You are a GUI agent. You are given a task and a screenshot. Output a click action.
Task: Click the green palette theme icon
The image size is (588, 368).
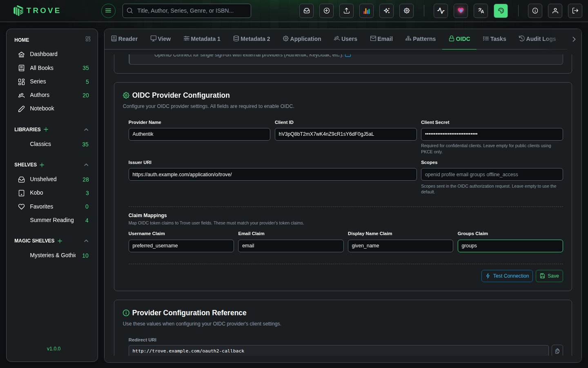[x=501, y=11]
